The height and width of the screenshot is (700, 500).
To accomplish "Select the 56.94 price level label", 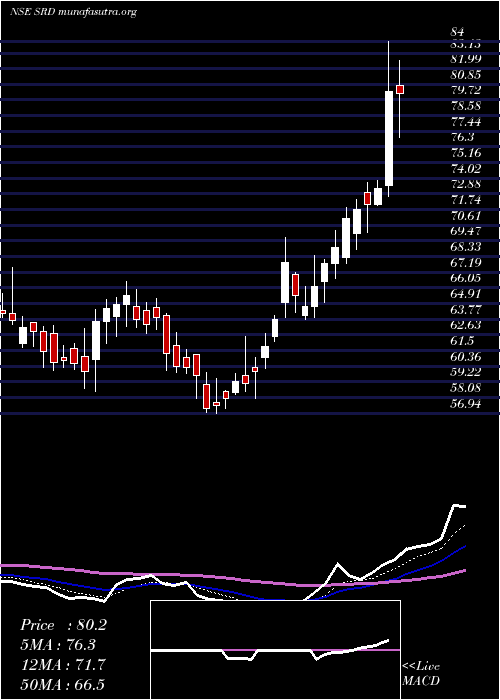I will click(466, 404).
